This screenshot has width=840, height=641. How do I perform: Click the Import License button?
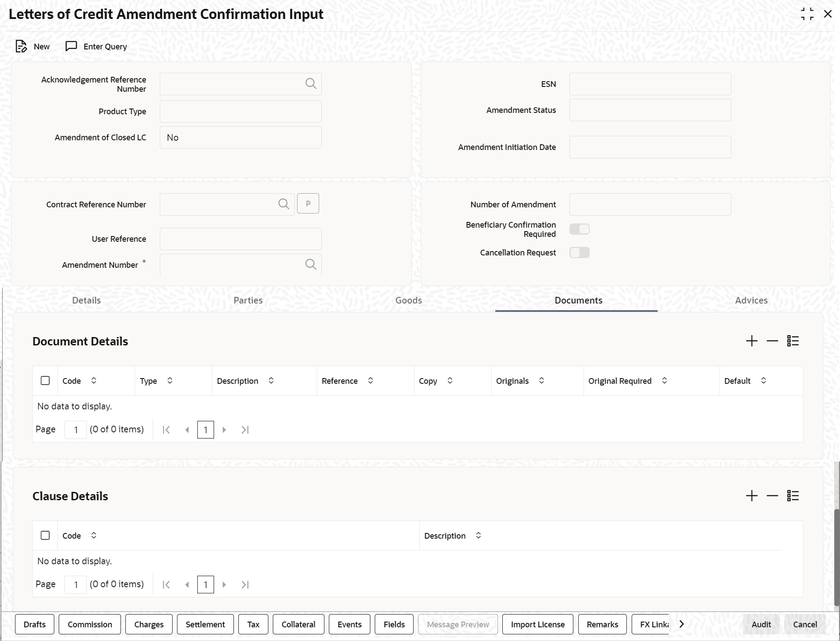[538, 624]
